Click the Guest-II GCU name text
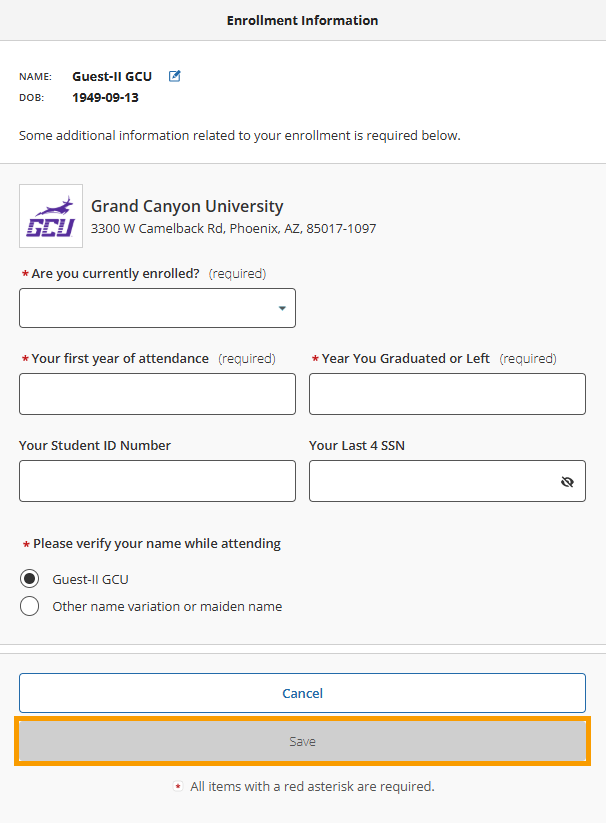The image size is (606, 823). click(x=112, y=77)
